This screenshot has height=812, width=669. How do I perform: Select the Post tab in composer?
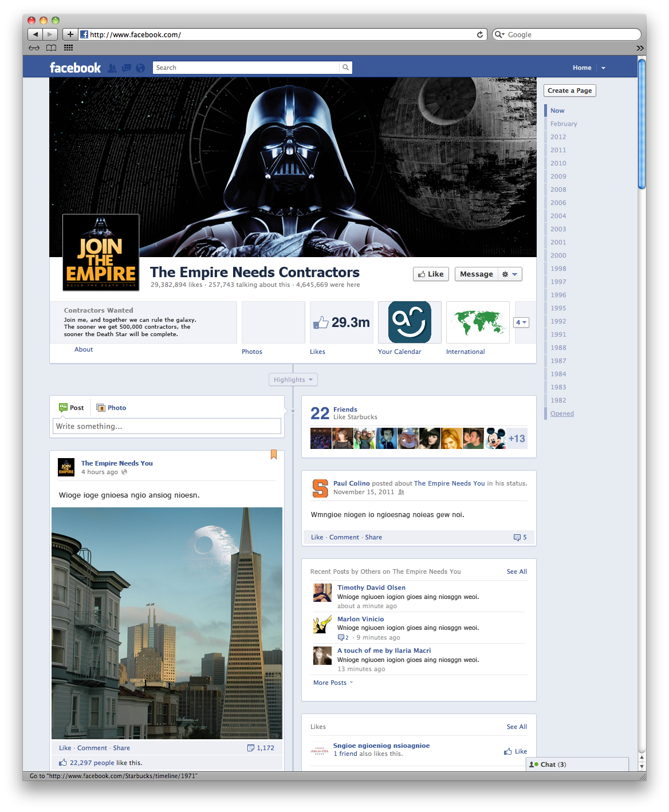pos(71,408)
